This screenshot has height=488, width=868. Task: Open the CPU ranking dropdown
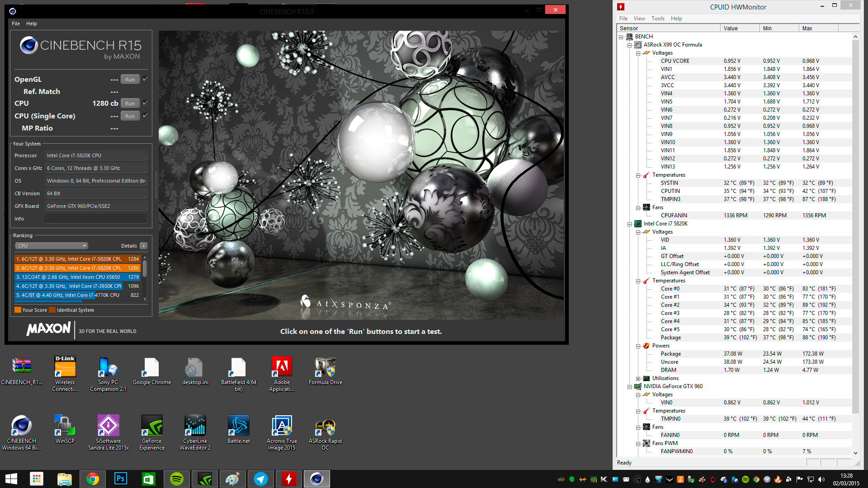tap(52, 246)
